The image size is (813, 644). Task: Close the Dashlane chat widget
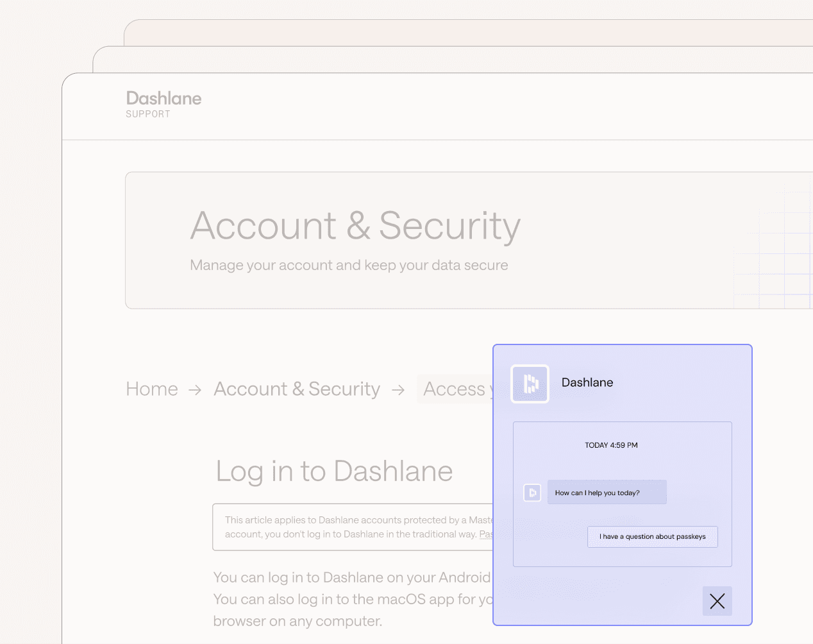pyautogui.click(x=717, y=601)
